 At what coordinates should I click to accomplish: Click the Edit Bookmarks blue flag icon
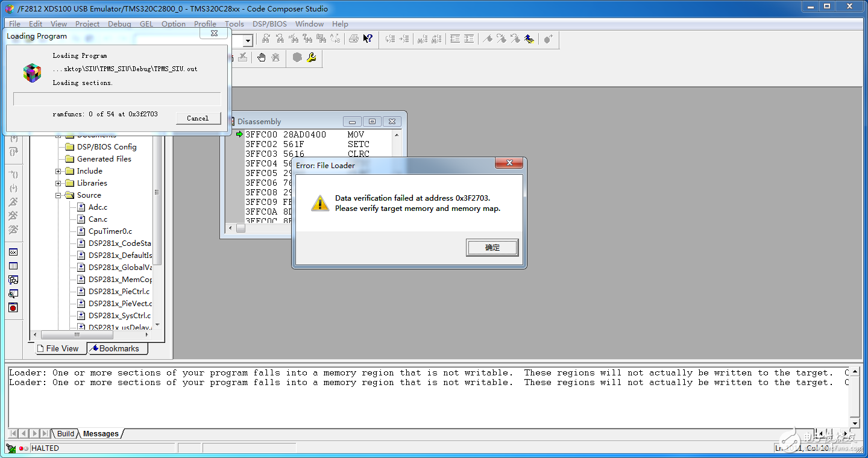(529, 39)
